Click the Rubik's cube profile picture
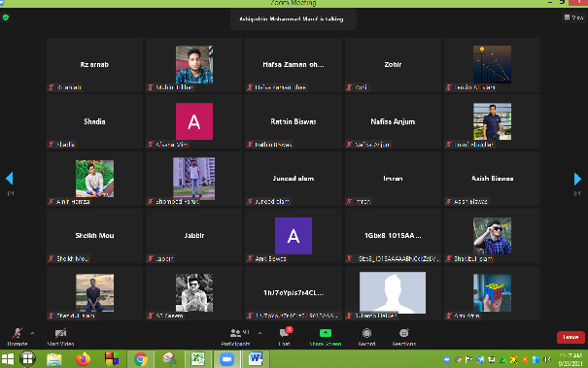588x368 pixels. (492, 292)
